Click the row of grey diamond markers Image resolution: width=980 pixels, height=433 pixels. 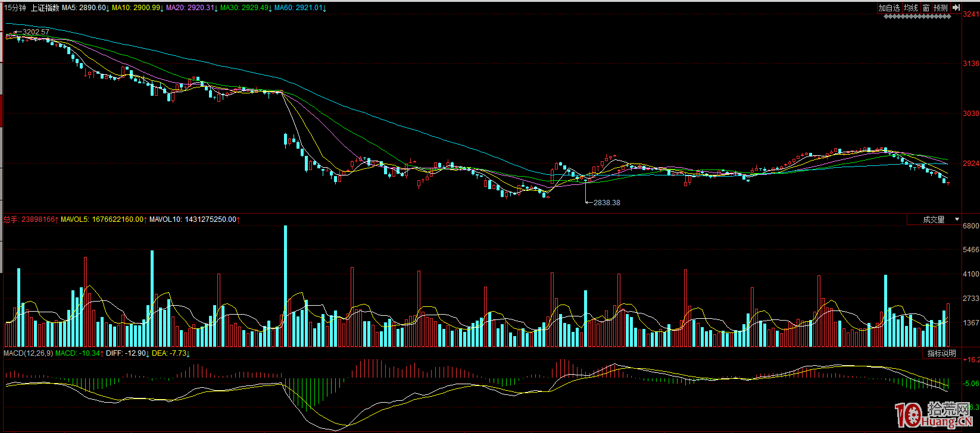coord(917,17)
